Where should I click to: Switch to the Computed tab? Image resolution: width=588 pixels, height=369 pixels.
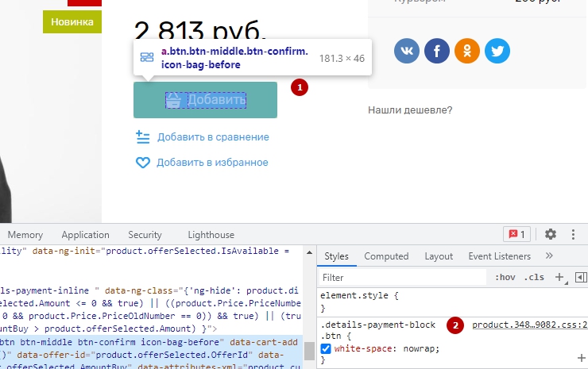click(x=386, y=256)
